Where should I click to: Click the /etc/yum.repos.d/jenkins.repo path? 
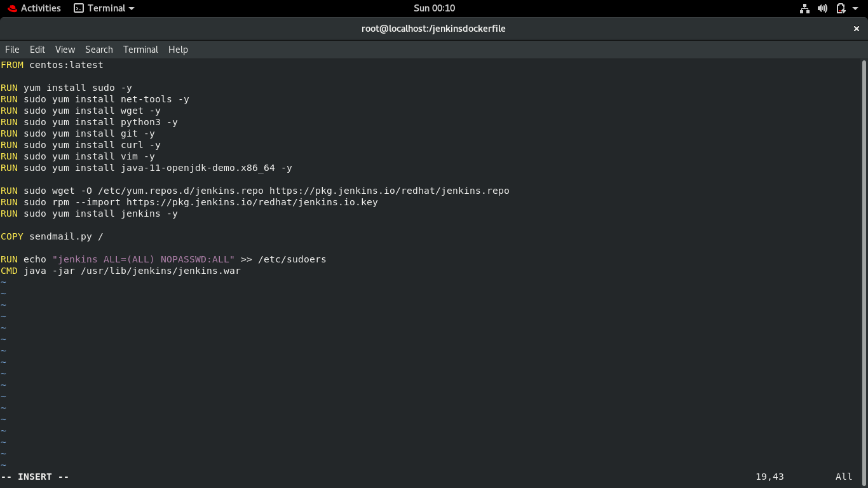click(x=180, y=191)
